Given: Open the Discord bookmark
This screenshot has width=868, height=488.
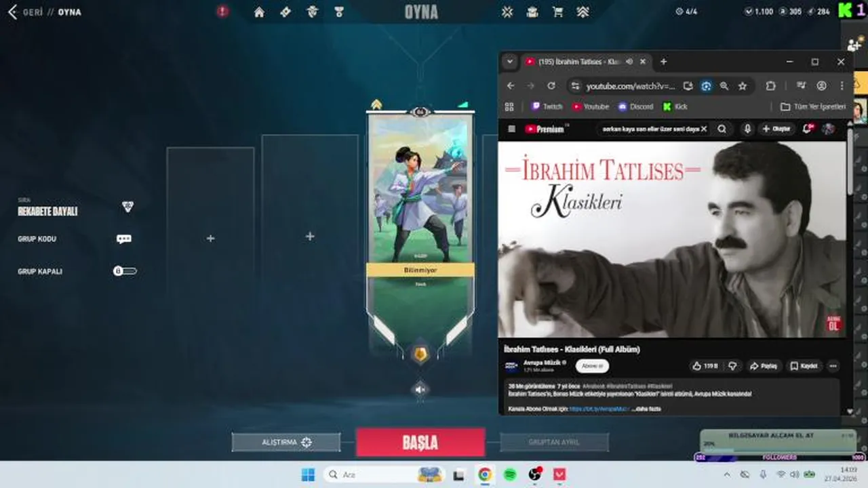Looking at the screenshot, I should coord(636,106).
